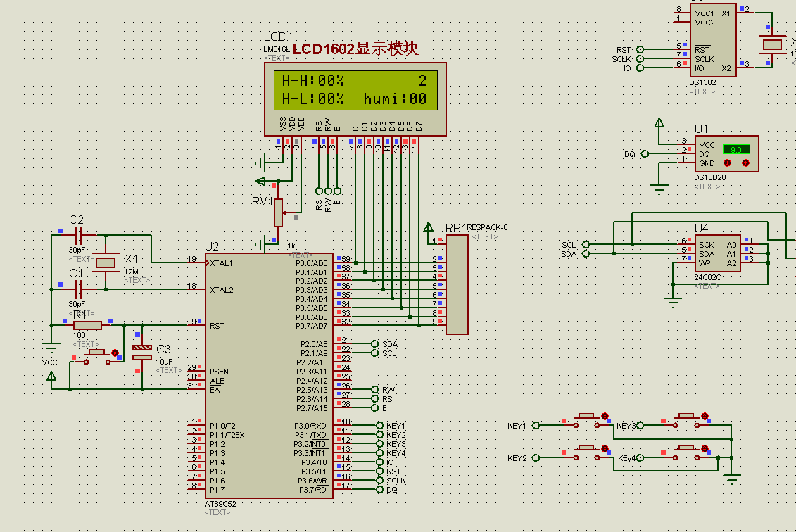Screen dimensions: 796x532
Task: Actuate the KEY3 push-button switch
Action: (686, 419)
